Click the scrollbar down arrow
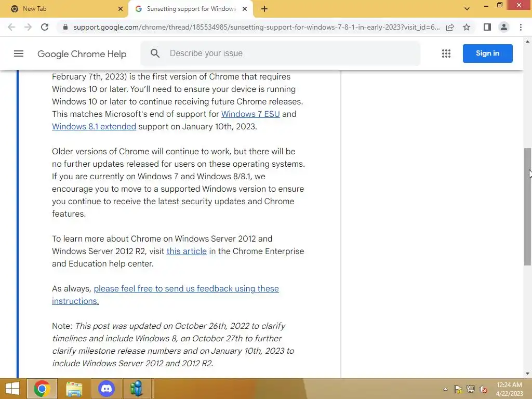The height and width of the screenshot is (399, 532). click(x=527, y=374)
